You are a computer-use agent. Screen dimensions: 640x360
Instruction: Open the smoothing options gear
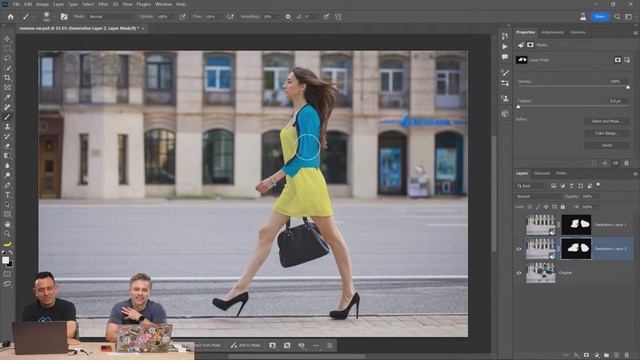288,17
